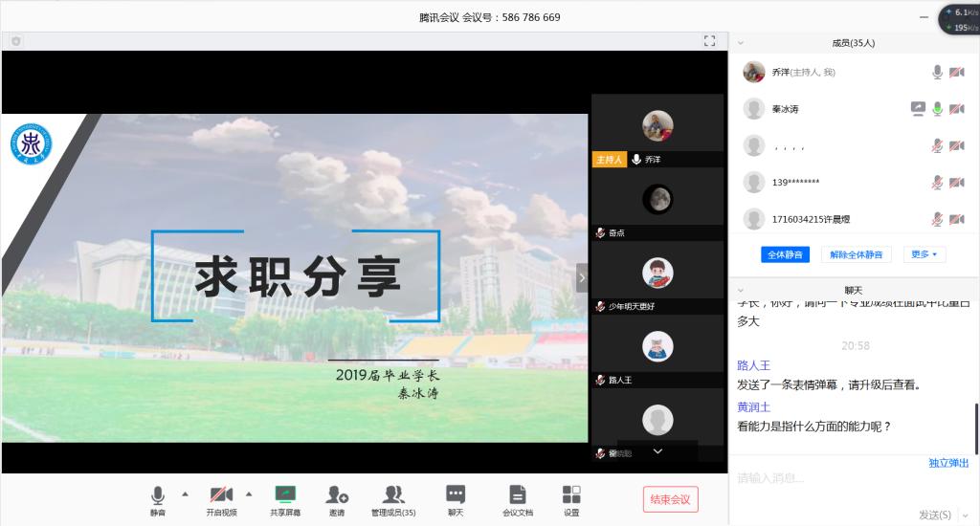
Task: Expand the arrow next to 静音 for audio options
Action: coord(185,494)
